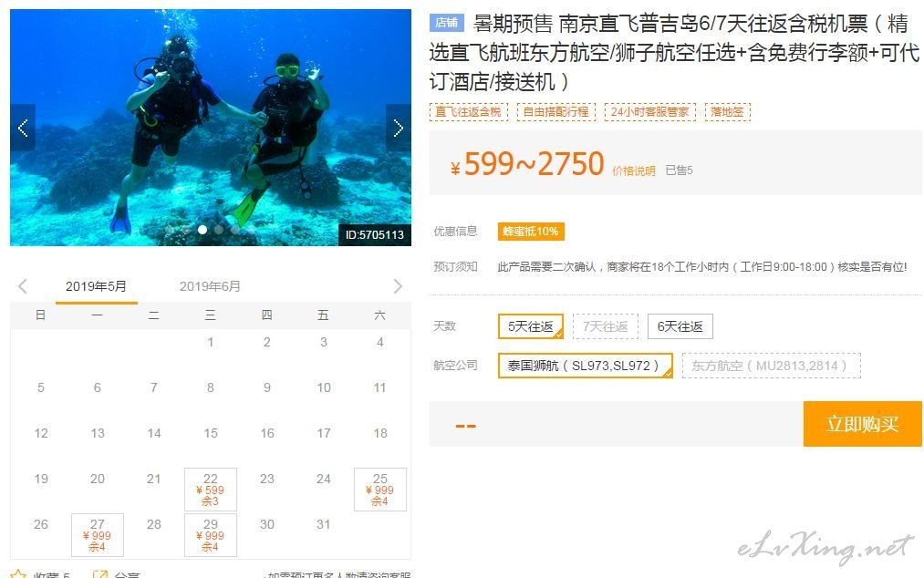The width and height of the screenshot is (924, 578).
Task: Pick May 27 in calendar
Action: 98,535
